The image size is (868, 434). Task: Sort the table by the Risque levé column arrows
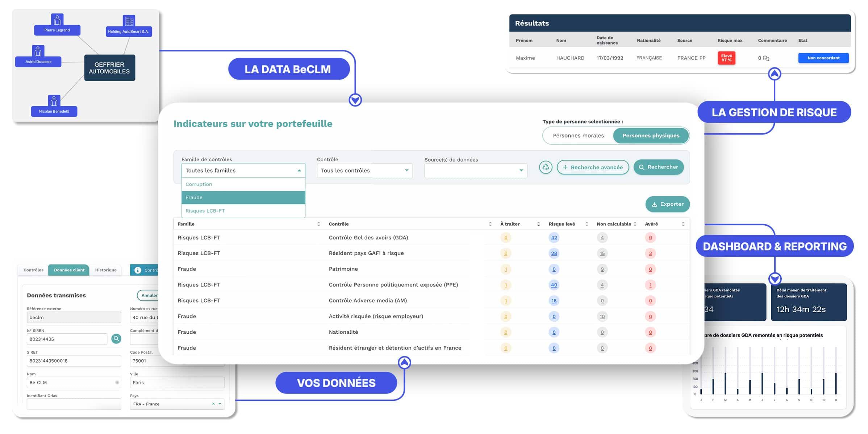[x=587, y=224]
